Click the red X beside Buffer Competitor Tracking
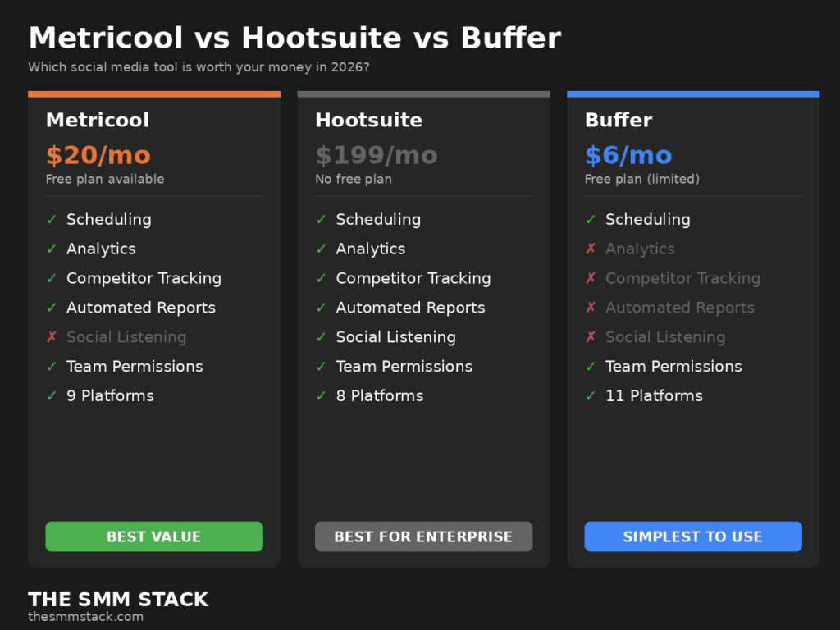This screenshot has width=840, height=630. point(591,279)
